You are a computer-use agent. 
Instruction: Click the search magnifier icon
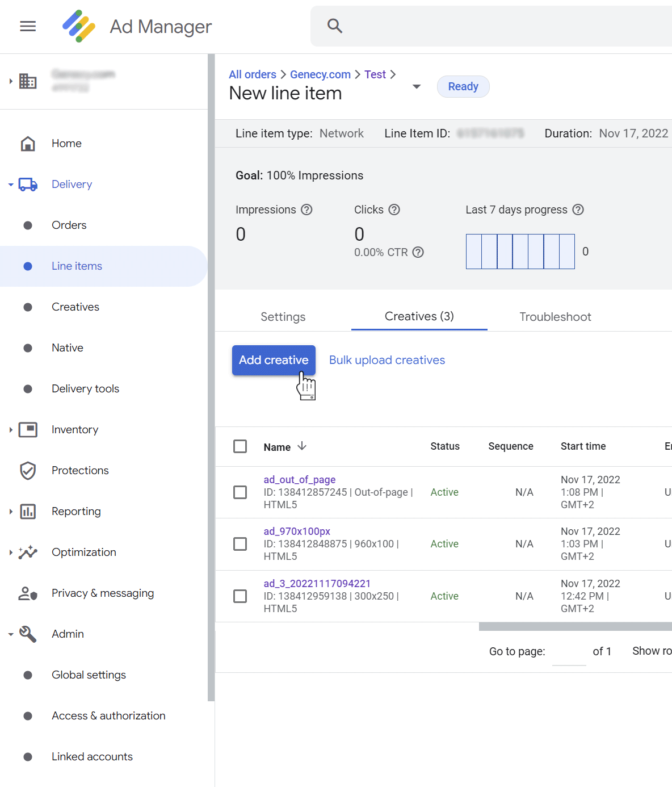(334, 26)
